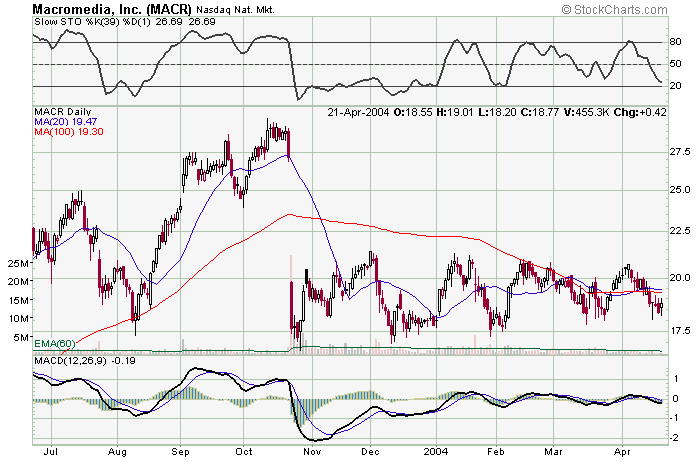Click the Jul month label on axis
The height and width of the screenshot is (462, 700).
point(51,452)
